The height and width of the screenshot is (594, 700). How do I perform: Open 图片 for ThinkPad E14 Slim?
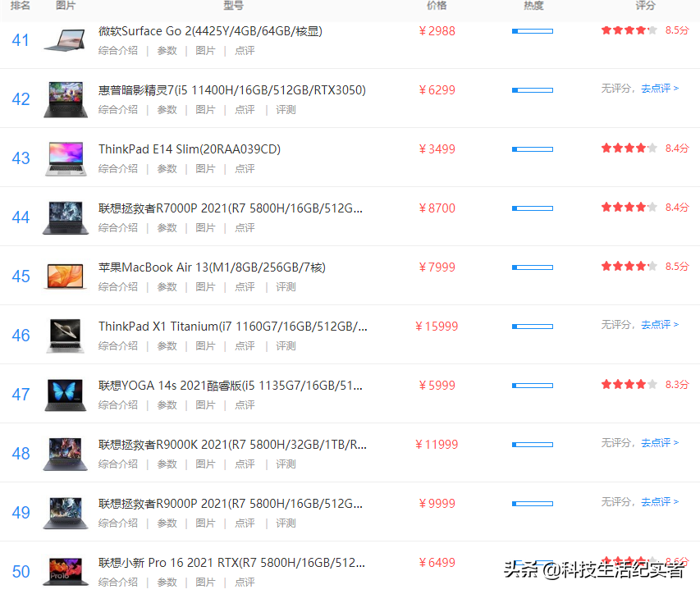[x=205, y=169]
